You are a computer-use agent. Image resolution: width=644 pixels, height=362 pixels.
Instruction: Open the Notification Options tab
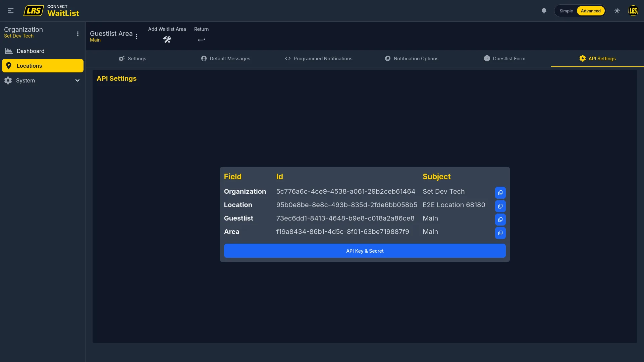pos(412,59)
